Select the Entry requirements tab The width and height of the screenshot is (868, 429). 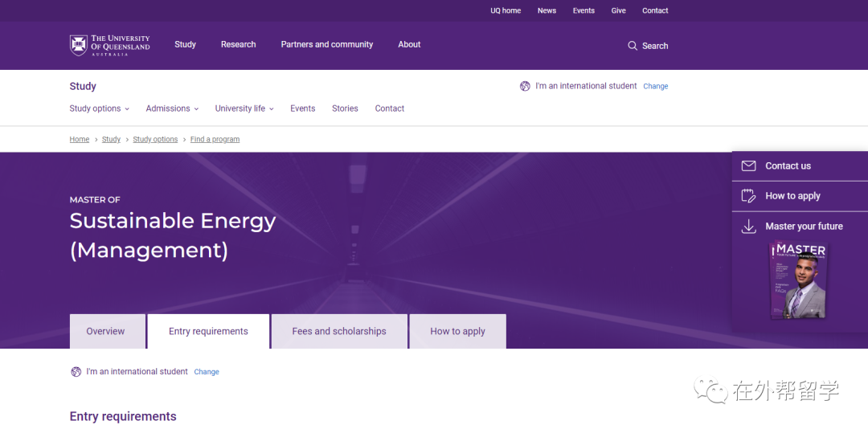[x=208, y=332]
